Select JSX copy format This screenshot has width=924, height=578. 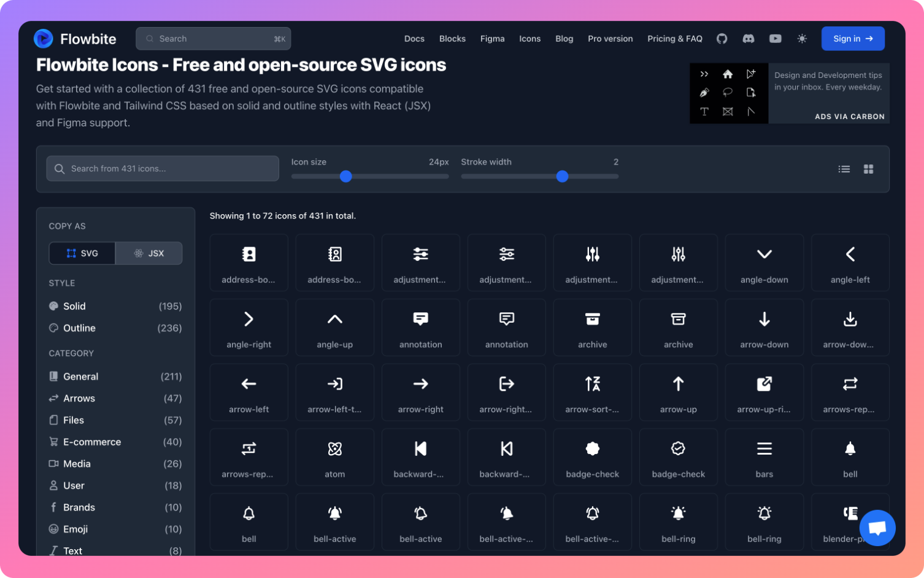(x=149, y=253)
